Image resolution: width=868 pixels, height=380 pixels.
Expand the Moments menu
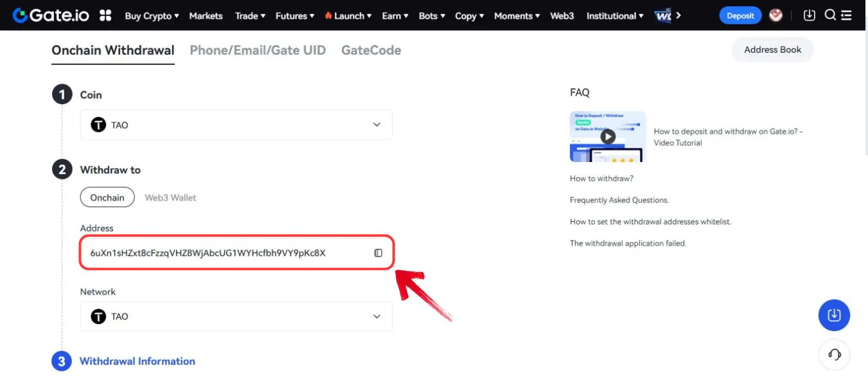[x=517, y=16]
